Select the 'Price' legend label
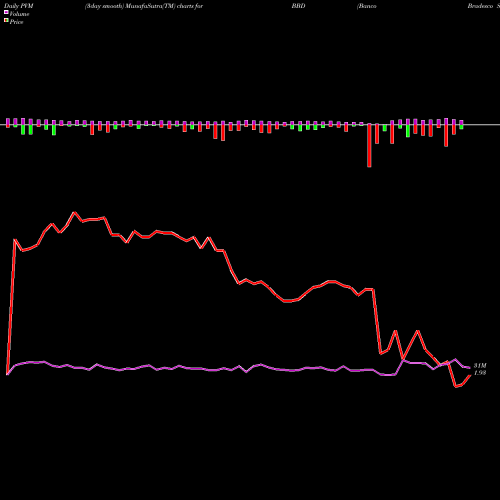 click(x=16, y=22)
